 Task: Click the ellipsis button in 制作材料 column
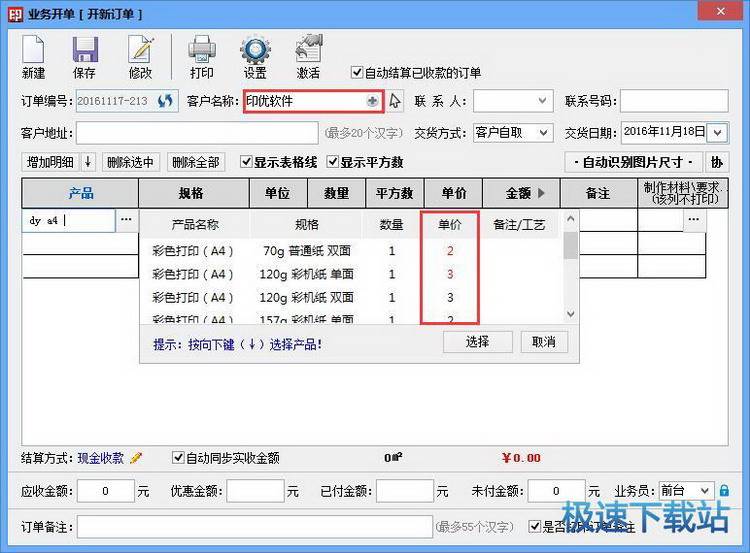694,220
